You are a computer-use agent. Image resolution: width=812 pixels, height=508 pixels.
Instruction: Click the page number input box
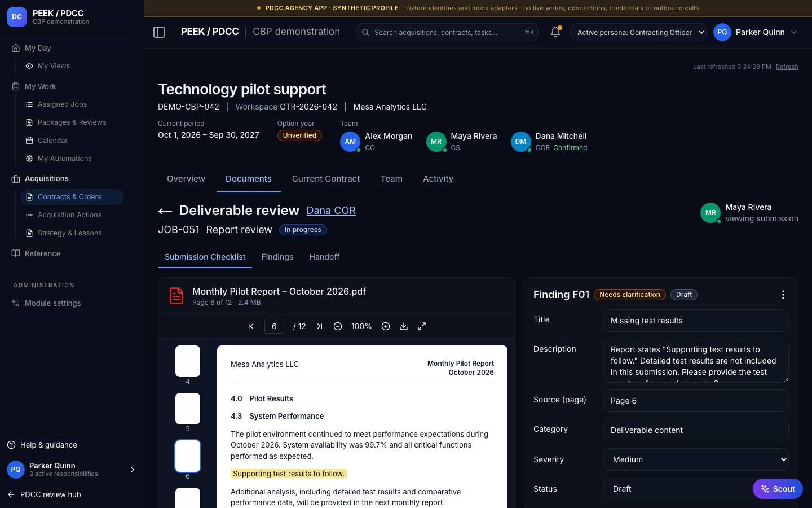point(274,326)
